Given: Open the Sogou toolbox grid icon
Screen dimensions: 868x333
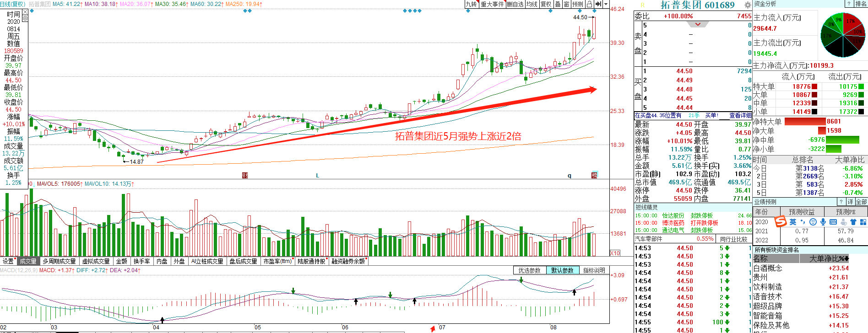Looking at the screenshot, I should tap(863, 222).
